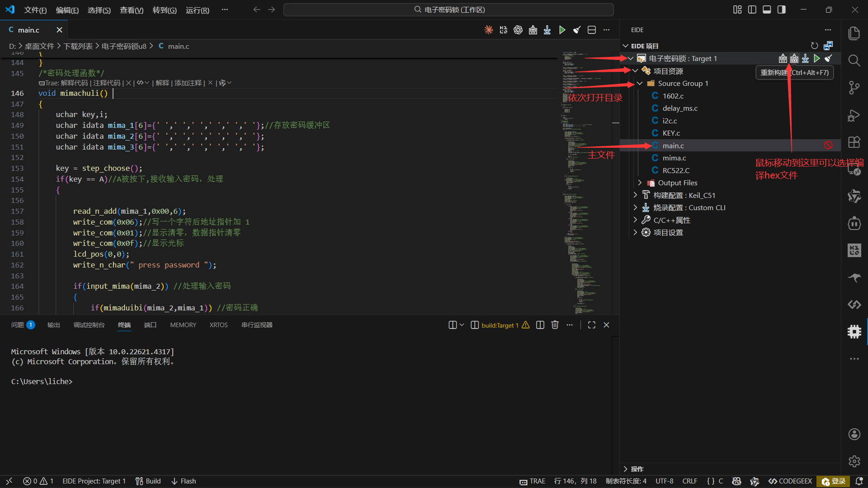The width and height of the screenshot is (868, 488).
Task: Open the Extensions view in activity bar
Action: pos(854,142)
